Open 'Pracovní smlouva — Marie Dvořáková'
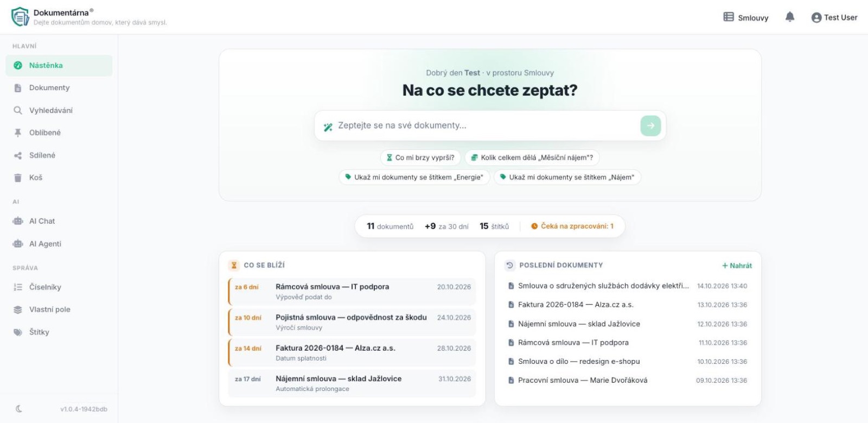This screenshot has width=868, height=423. tap(628, 380)
